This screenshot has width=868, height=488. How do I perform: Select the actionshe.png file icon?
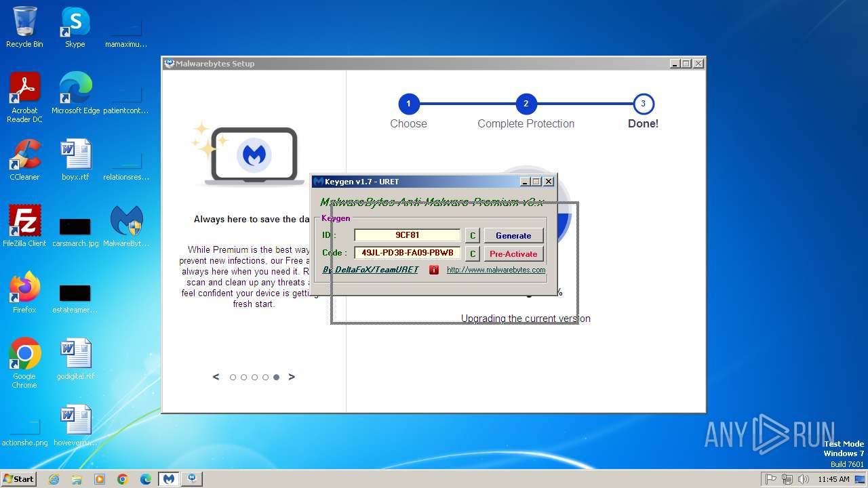[24, 432]
